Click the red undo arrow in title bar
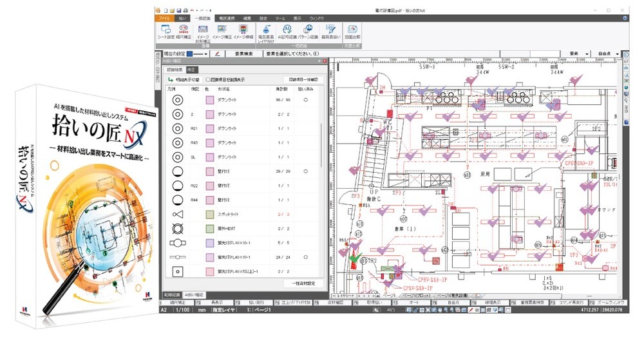644x337 pixels. (193, 10)
